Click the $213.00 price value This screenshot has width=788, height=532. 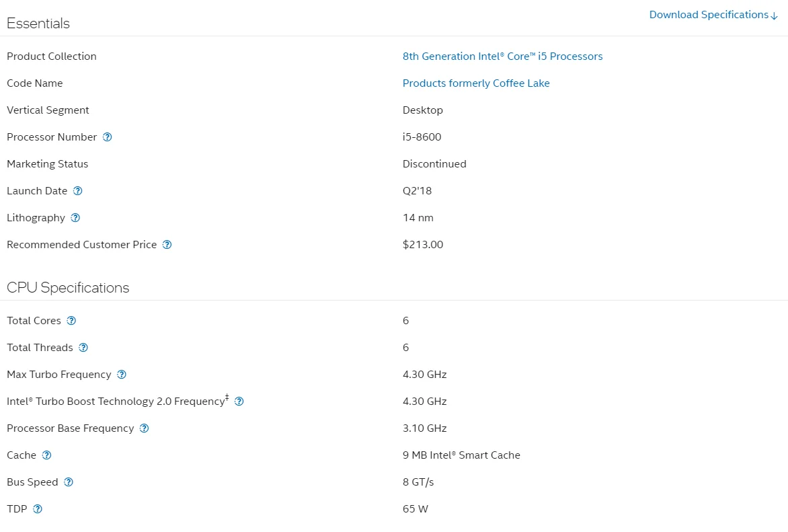[x=423, y=245]
